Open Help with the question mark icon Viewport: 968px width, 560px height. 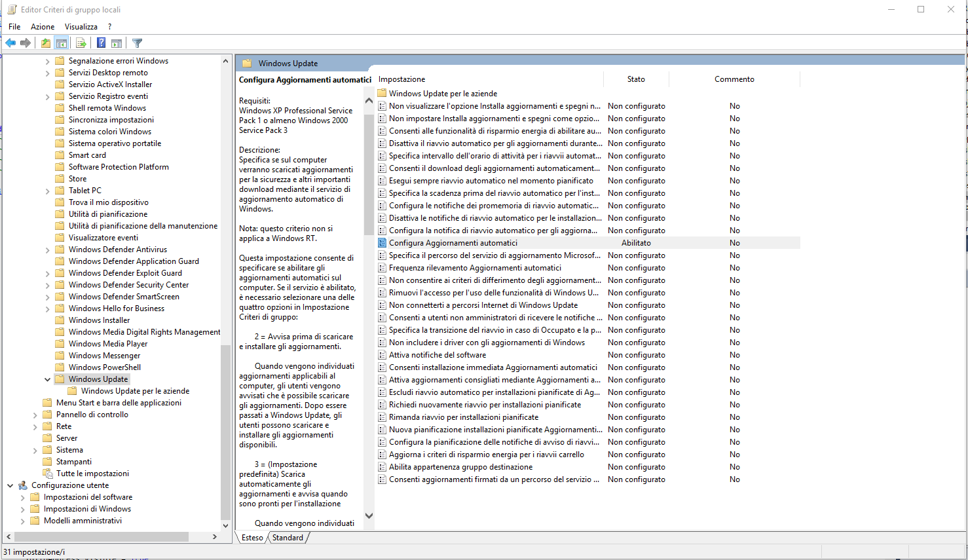coord(101,43)
